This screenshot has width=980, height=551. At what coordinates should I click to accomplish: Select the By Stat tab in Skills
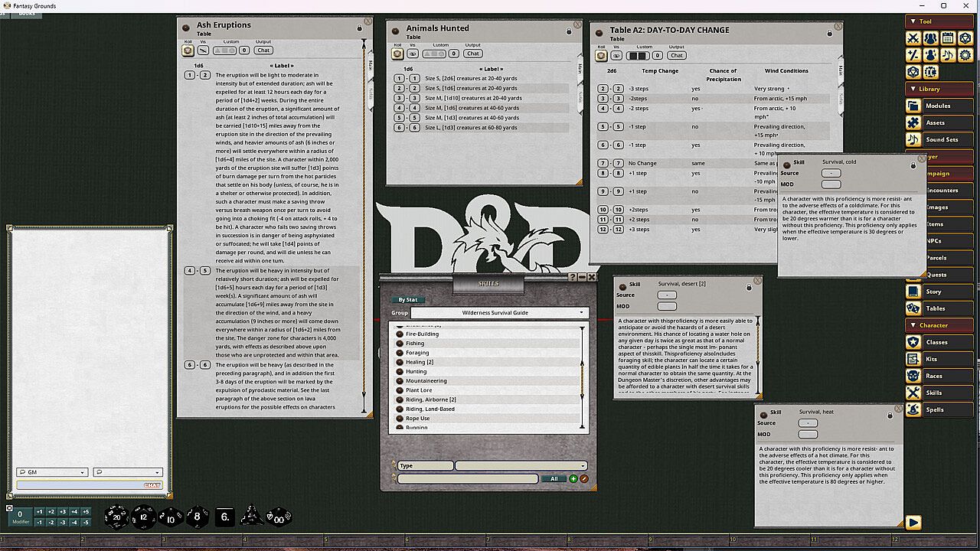(407, 300)
